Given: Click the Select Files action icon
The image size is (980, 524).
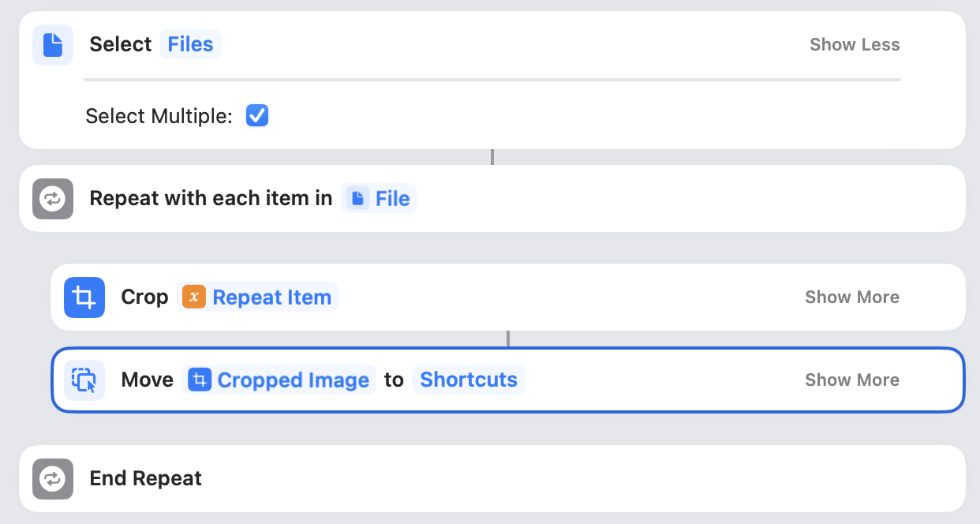Looking at the screenshot, I should pos(52,44).
